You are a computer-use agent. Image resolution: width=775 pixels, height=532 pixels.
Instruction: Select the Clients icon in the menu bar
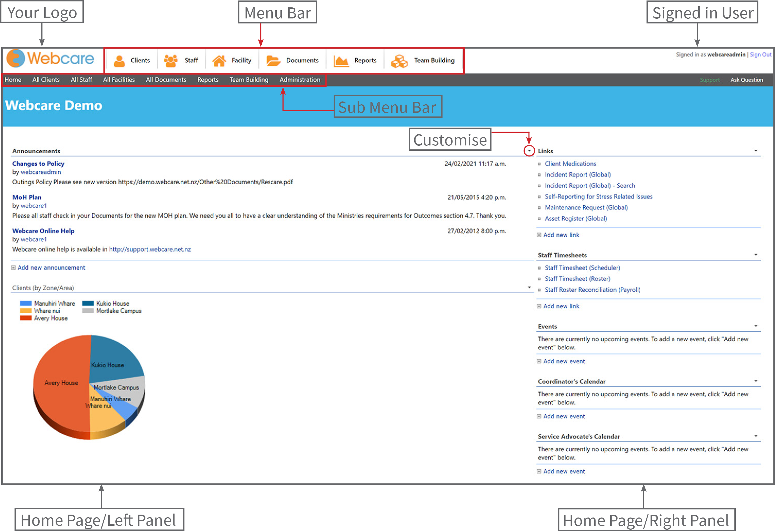[x=119, y=60]
